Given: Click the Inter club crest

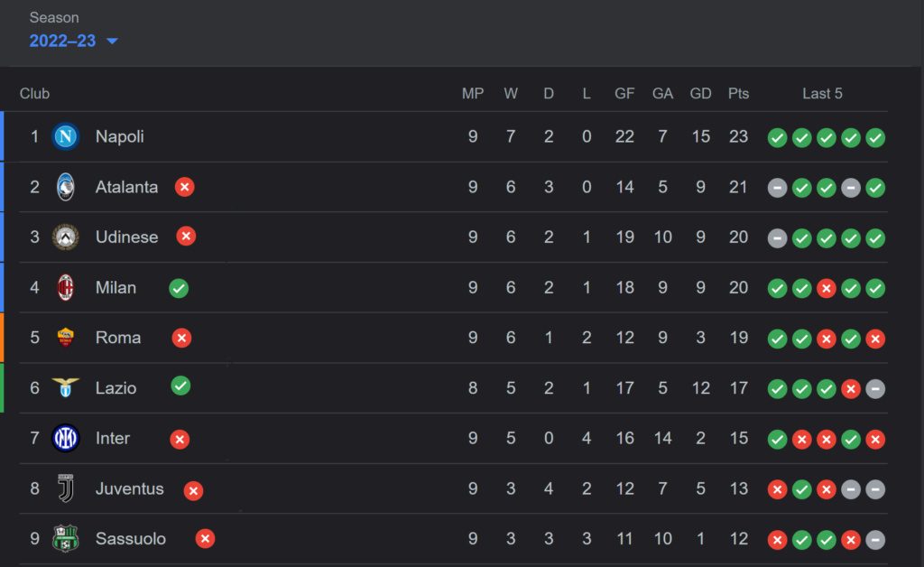Looking at the screenshot, I should point(65,439).
